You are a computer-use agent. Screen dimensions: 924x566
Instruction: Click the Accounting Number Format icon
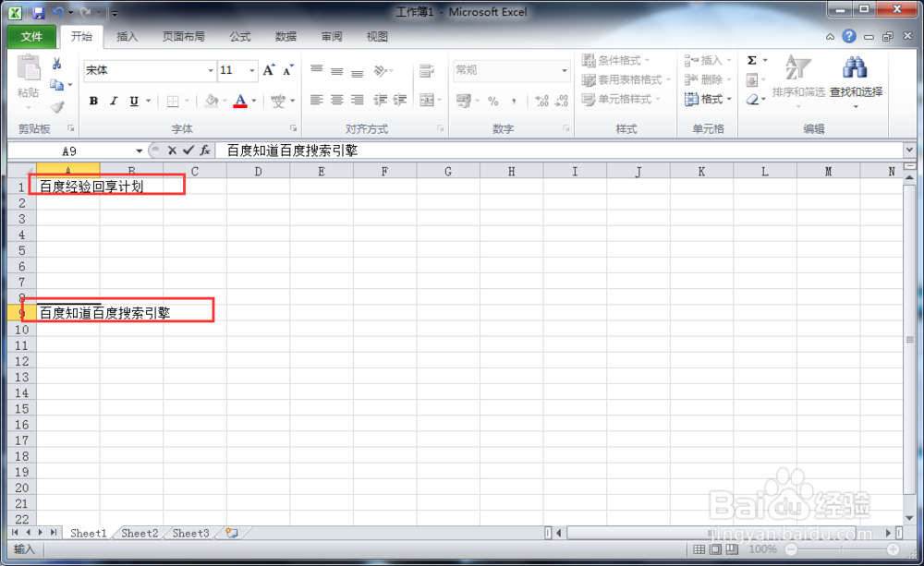464,101
